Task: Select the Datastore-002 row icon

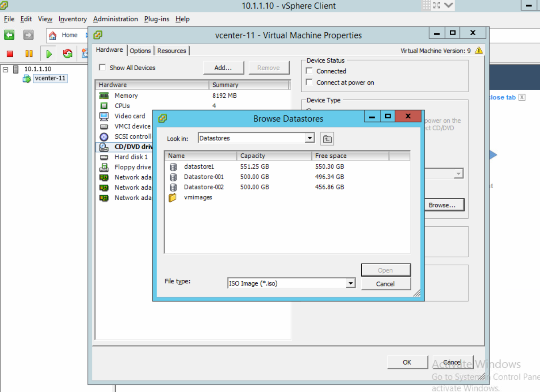Action: click(x=173, y=187)
